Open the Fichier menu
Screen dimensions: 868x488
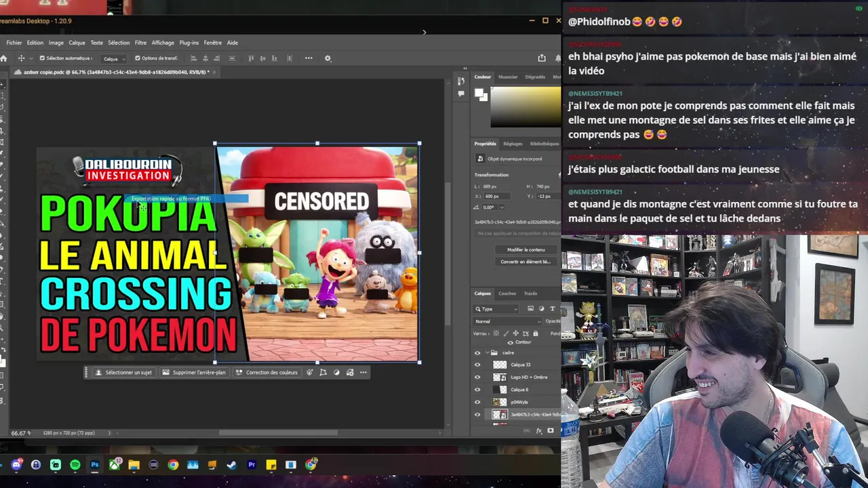14,43
